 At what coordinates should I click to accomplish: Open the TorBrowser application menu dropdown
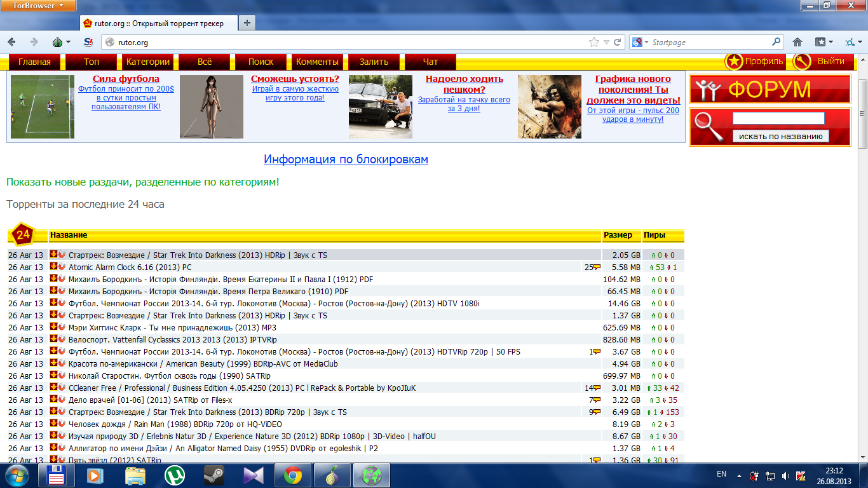pos(38,6)
